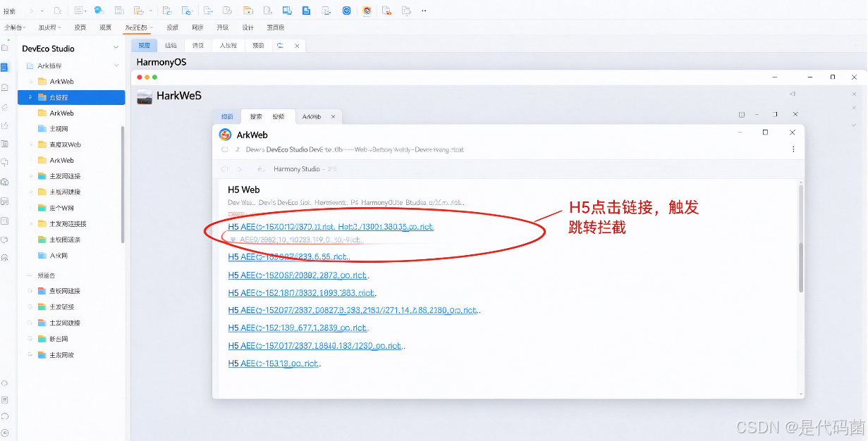Click the three-dot overflow icon in top toolbar
Viewport: 868px width, 441px height.
click(x=423, y=11)
